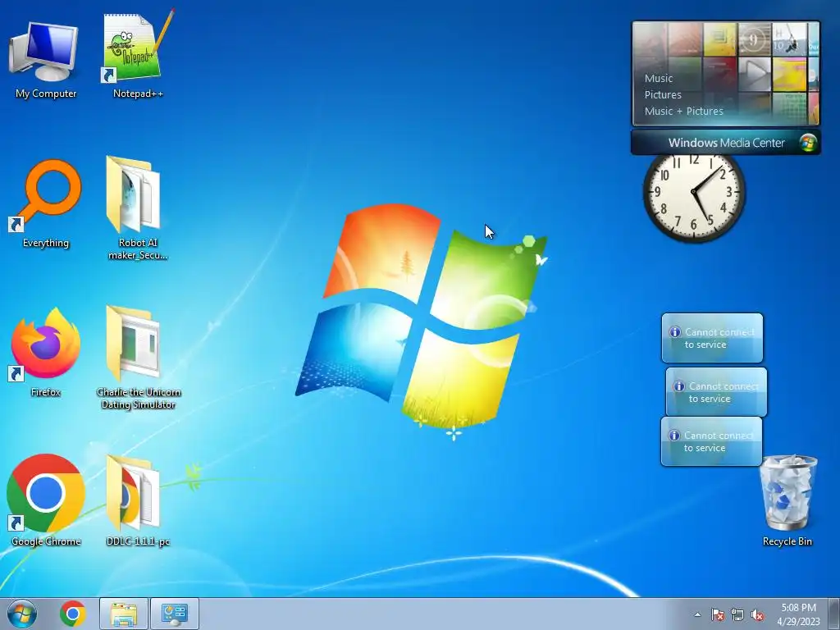Launch Chrome from the taskbar
This screenshot has width=840, height=630.
73,614
